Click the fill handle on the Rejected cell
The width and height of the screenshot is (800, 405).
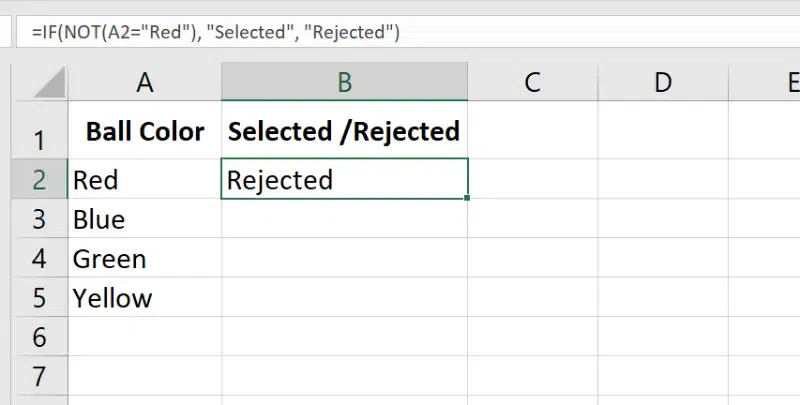467,198
